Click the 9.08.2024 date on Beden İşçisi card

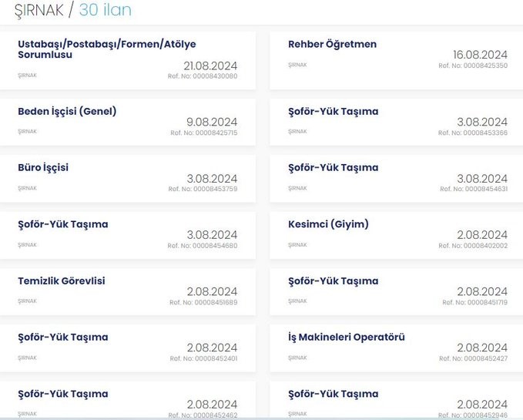pyautogui.click(x=212, y=122)
